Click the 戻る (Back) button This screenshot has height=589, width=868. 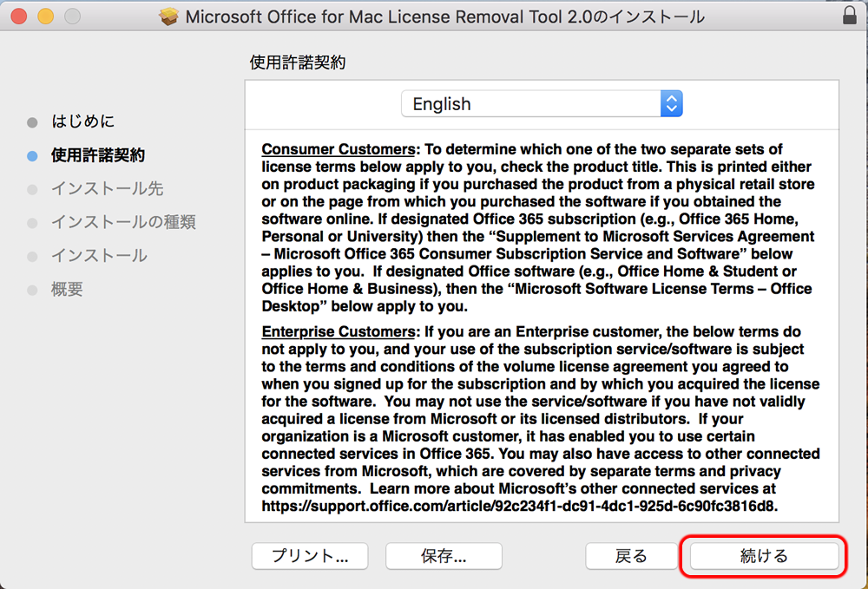pyautogui.click(x=631, y=556)
